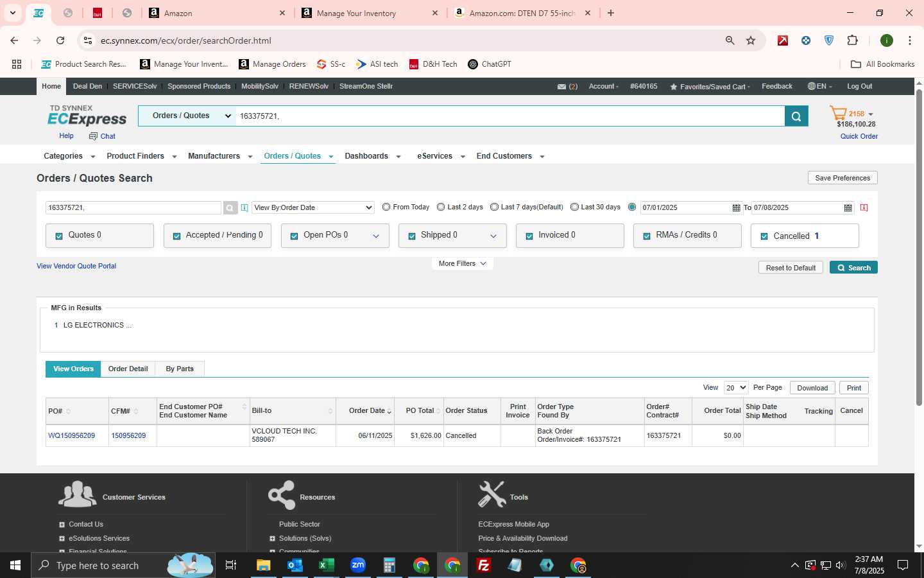
Task: Open the Manufacturers menu
Action: click(220, 156)
